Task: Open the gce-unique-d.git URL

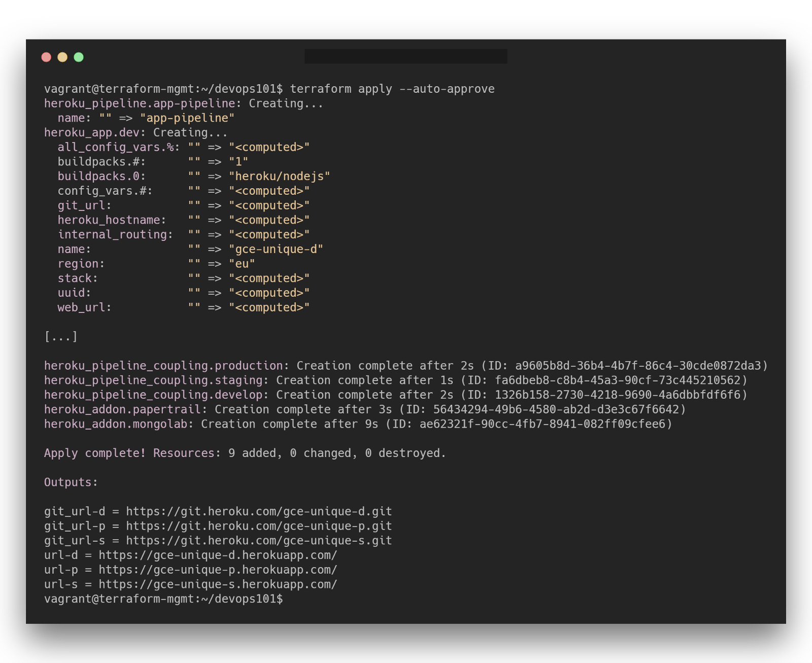Action: point(259,511)
